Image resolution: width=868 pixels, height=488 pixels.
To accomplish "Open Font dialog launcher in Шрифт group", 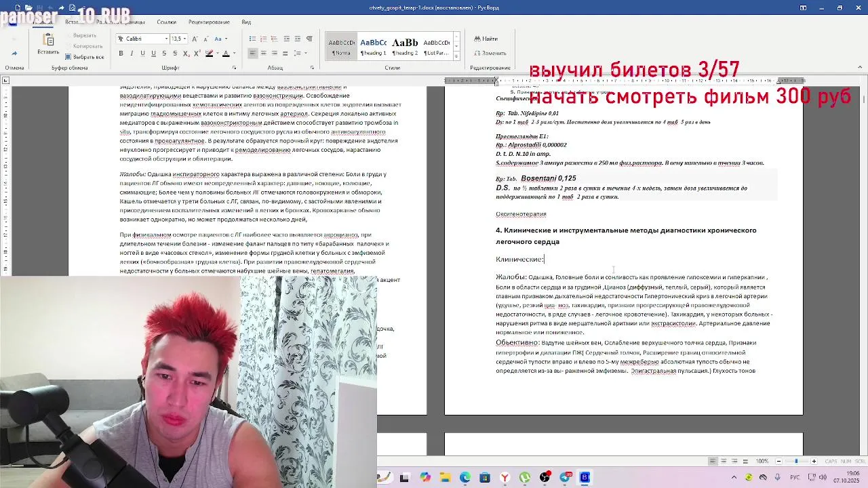I will coord(234,68).
